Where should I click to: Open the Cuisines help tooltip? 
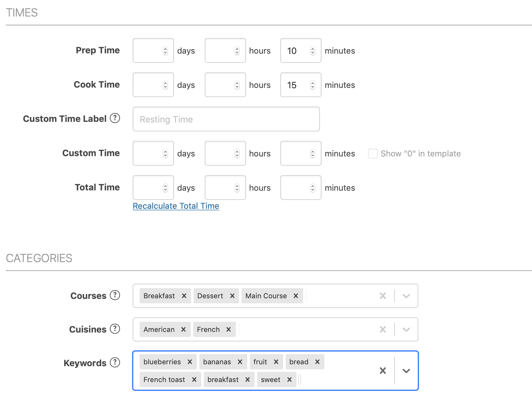tap(114, 329)
